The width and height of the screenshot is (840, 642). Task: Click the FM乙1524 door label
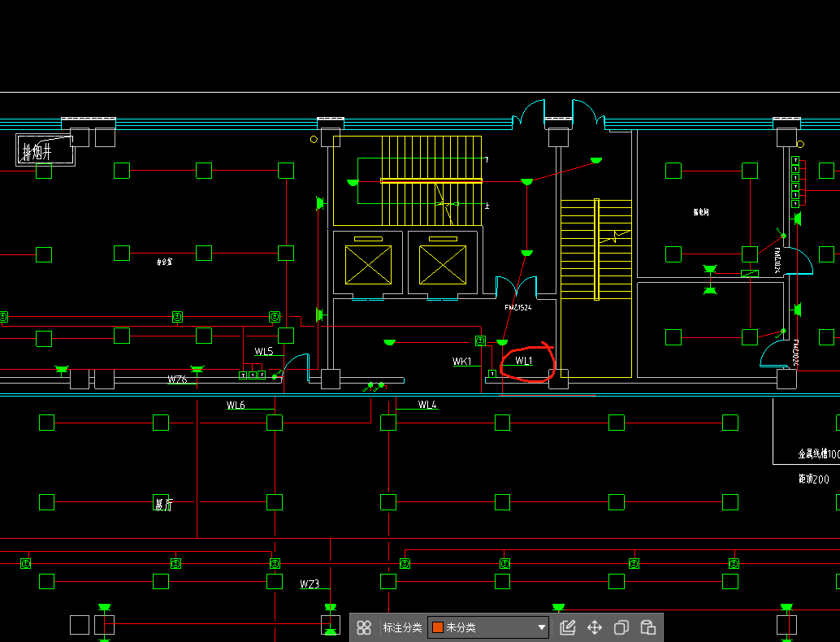(x=518, y=308)
